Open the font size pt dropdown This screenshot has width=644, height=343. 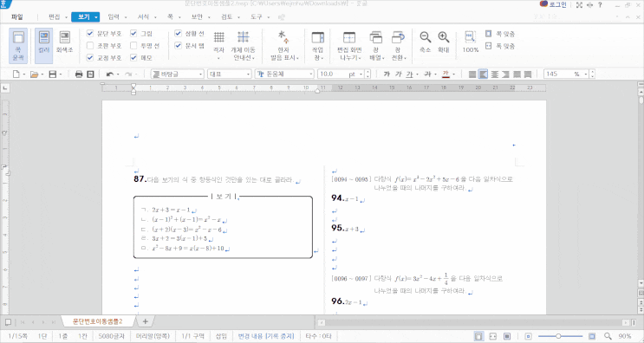pos(361,74)
